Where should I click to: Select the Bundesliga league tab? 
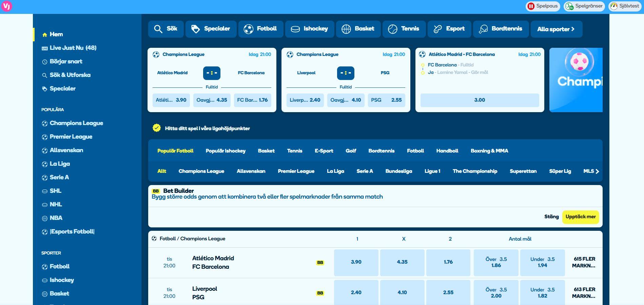pos(399,171)
